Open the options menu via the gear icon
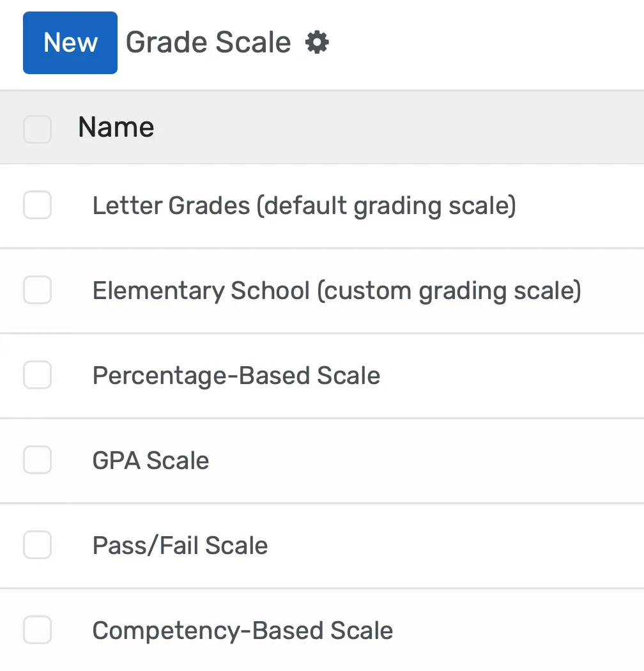Screen dimensions: 644x671 (x=318, y=42)
